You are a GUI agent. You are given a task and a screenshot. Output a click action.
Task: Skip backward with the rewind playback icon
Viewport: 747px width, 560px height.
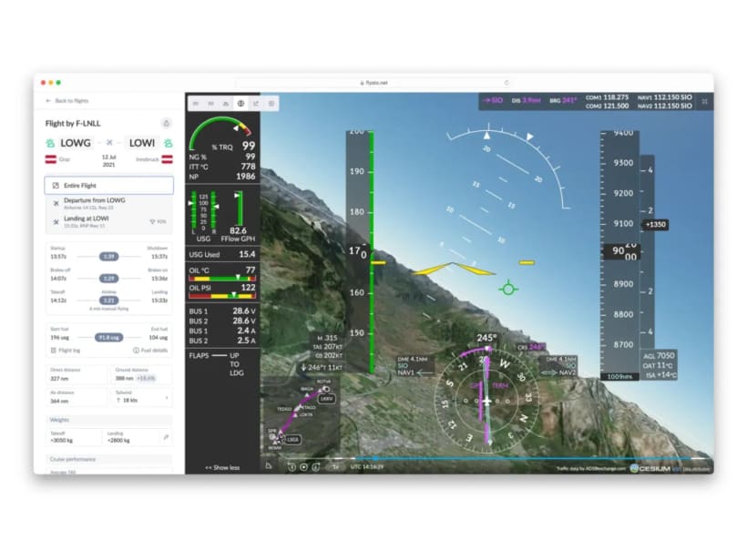[292, 467]
